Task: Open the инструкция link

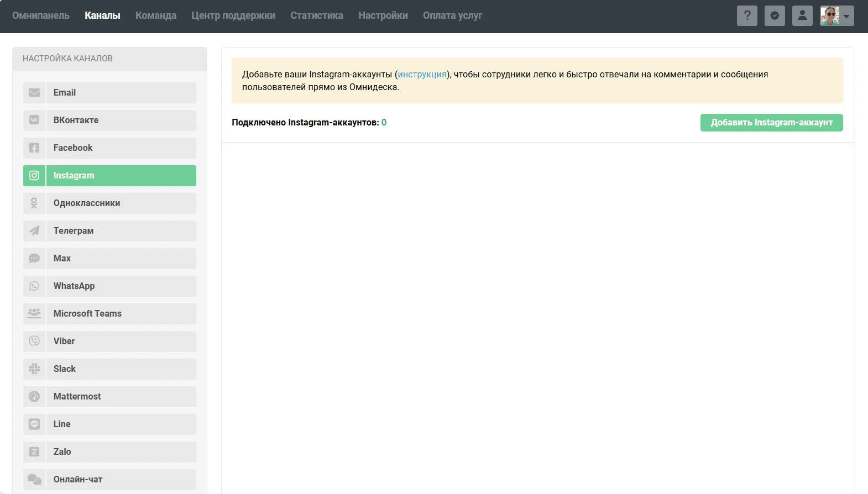Action: pyautogui.click(x=422, y=75)
